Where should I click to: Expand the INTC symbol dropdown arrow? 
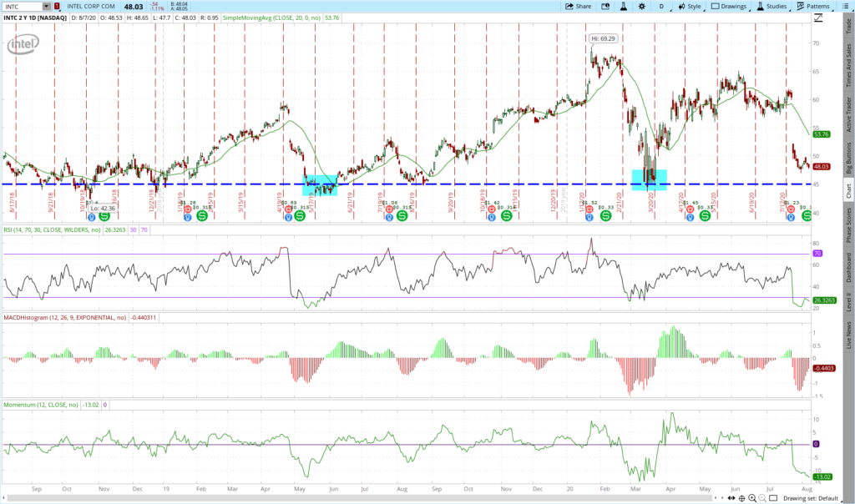coord(47,7)
